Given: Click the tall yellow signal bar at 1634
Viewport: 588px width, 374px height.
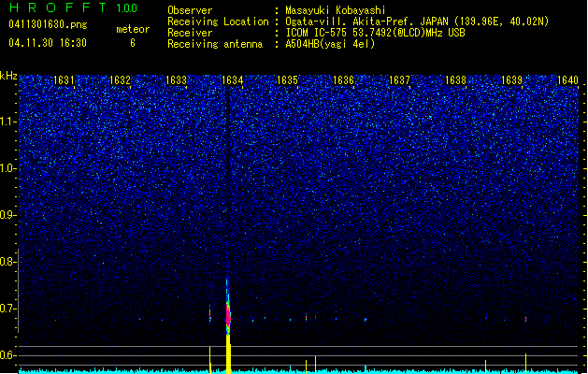Looking at the screenshot, I should tap(228, 353).
